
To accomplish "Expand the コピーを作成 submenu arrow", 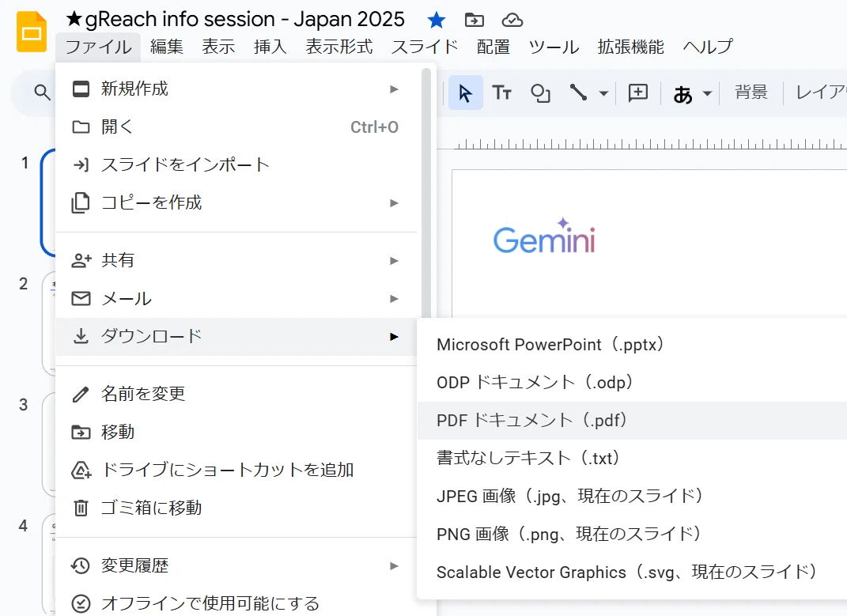I will (395, 203).
